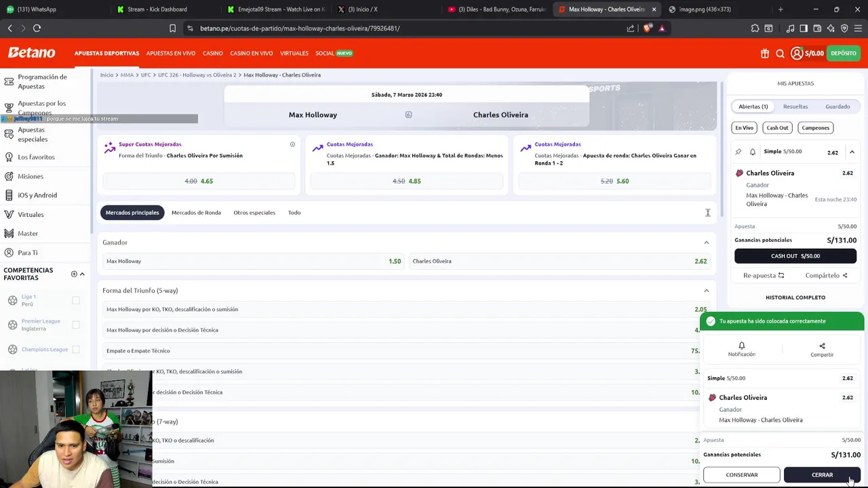868x488 pixels.
Task: Tap the Notificación bell in confirmation popup
Action: (741, 349)
